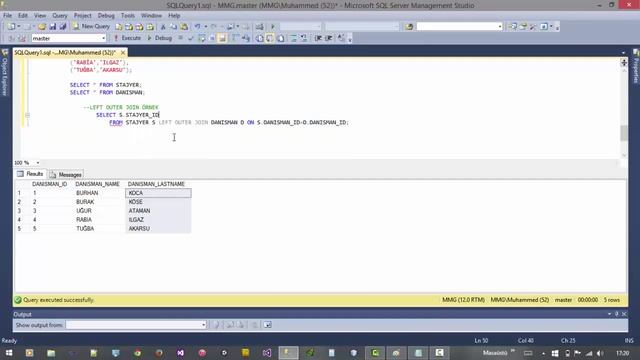Expand the New Project dropdown arrow
Screen dimensions: 640x360
[19, 27]
